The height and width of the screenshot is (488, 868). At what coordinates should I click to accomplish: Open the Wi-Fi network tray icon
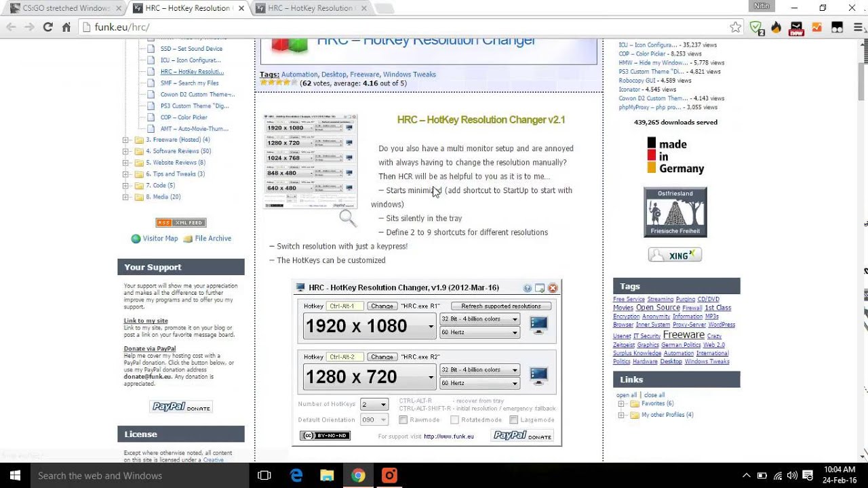click(x=777, y=476)
